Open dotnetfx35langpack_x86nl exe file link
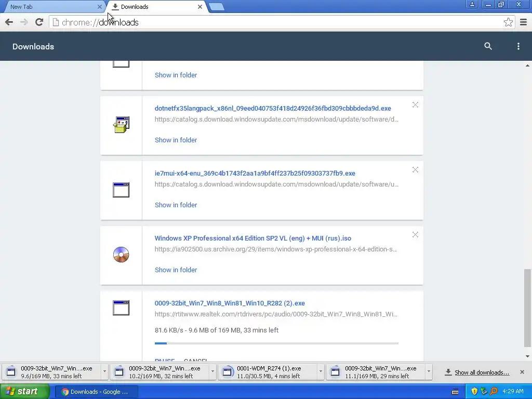This screenshot has height=399, width=532. click(x=273, y=108)
